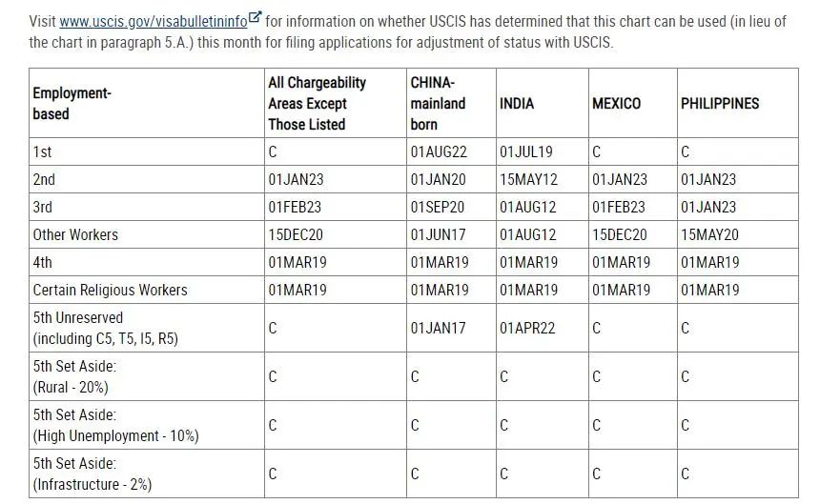
Task: Click the All Chargeability Areas Except Those Listed header
Action: pos(317,103)
